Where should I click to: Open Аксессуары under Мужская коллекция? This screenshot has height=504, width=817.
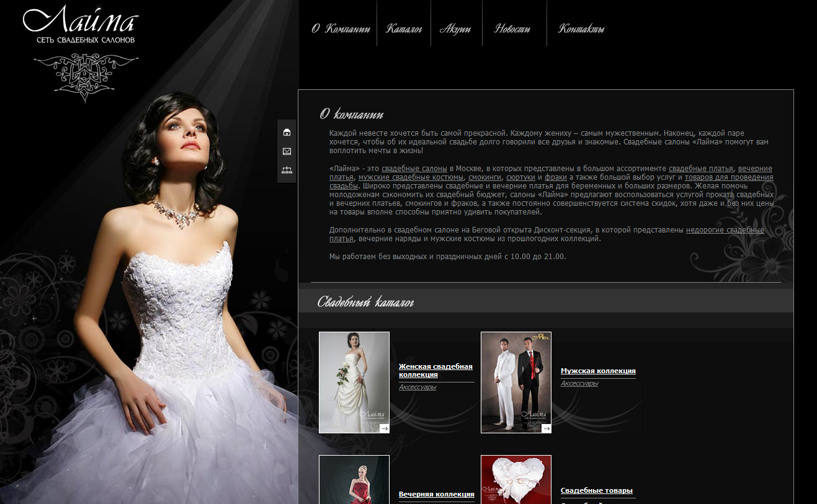click(x=579, y=384)
